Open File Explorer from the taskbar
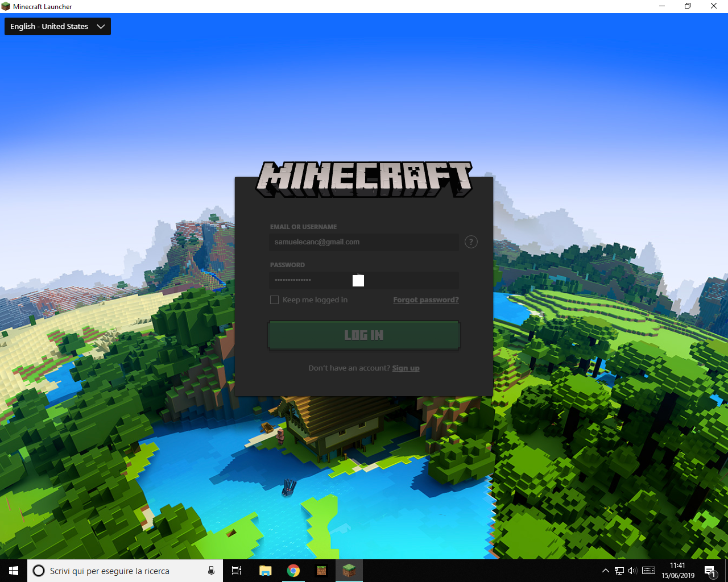This screenshot has height=582, width=728. coord(265,571)
